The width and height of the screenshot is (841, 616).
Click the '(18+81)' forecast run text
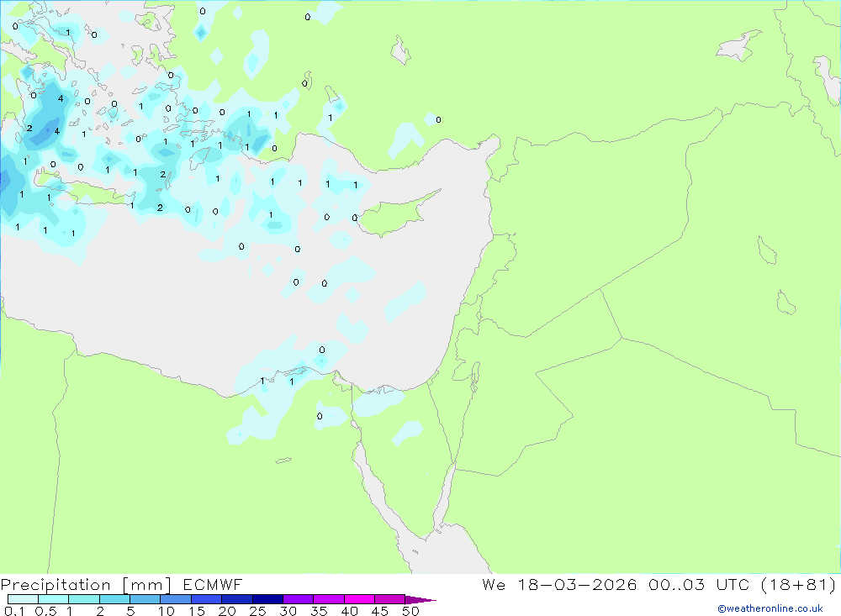[798, 584]
